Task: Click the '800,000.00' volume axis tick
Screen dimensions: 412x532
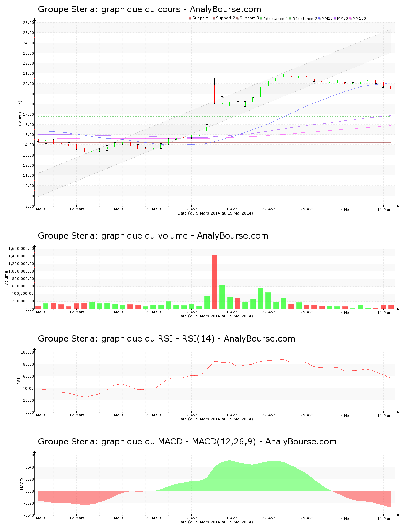Action: click(23, 279)
